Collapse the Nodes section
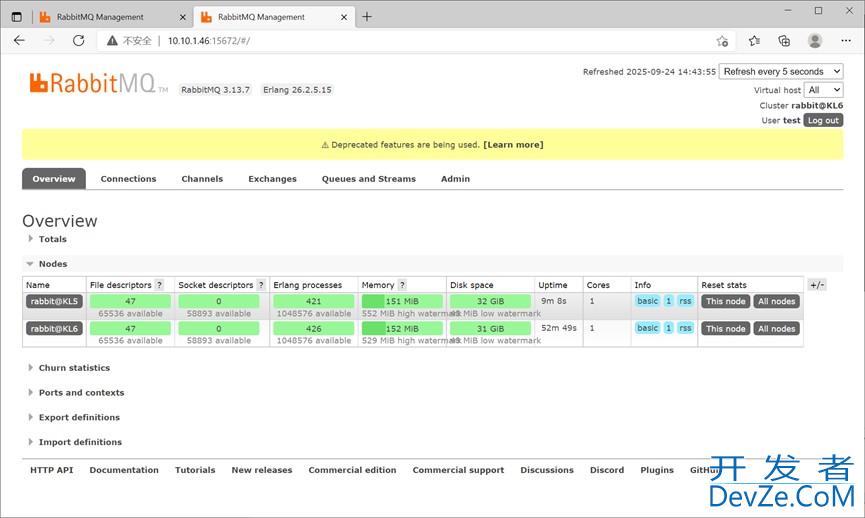This screenshot has width=865, height=518. [x=52, y=264]
